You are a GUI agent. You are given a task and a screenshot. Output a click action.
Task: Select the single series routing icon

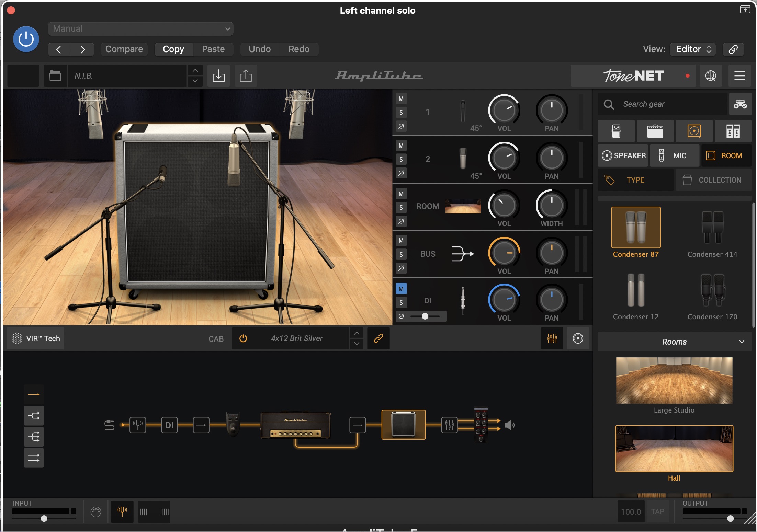(x=34, y=394)
